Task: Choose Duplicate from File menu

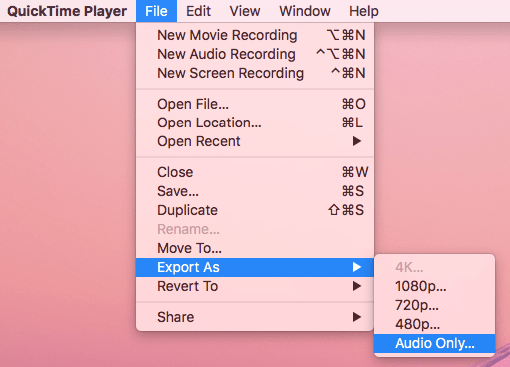Action: (x=255, y=210)
